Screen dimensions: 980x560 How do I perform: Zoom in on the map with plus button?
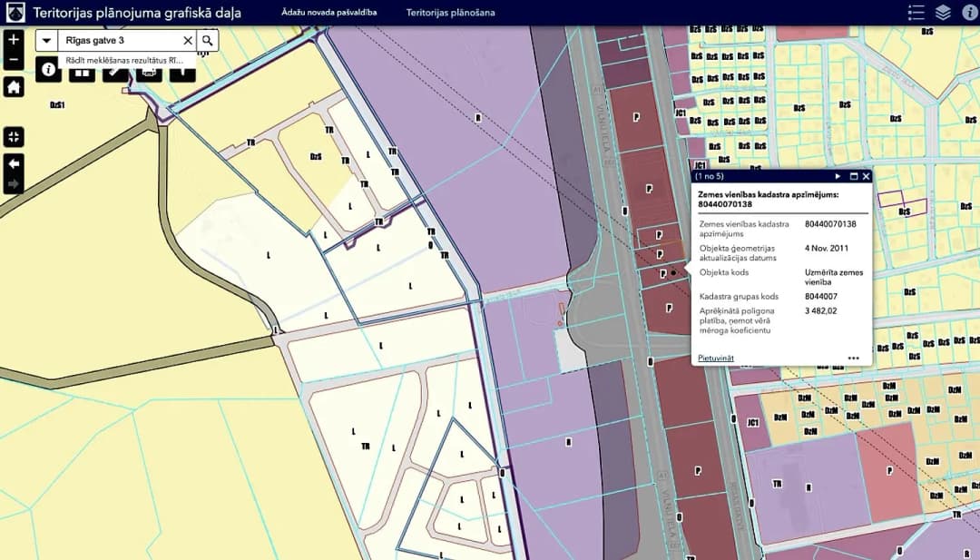[x=14, y=40]
